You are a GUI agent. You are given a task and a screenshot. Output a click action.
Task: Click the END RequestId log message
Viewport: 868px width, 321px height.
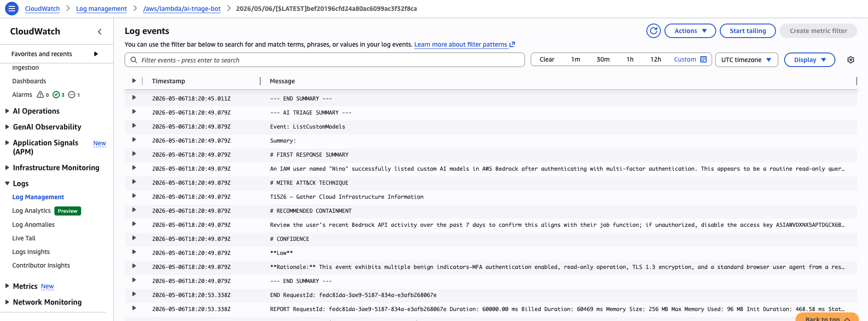[353, 295]
